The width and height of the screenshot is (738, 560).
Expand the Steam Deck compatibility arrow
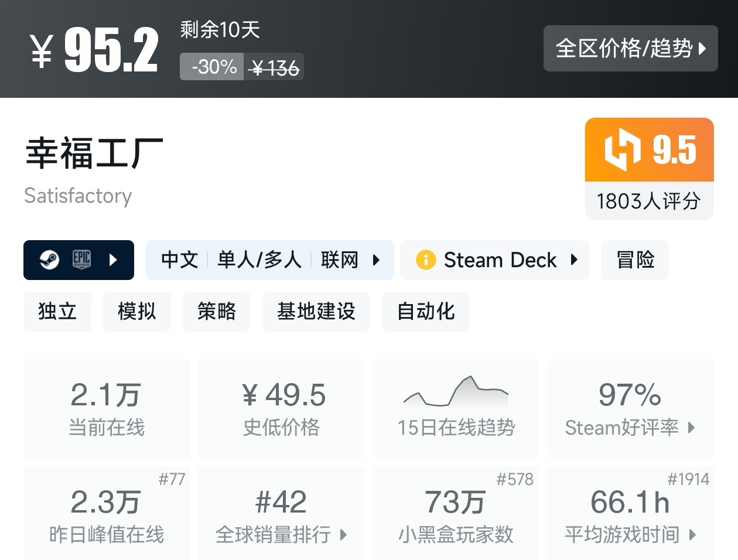click(574, 259)
